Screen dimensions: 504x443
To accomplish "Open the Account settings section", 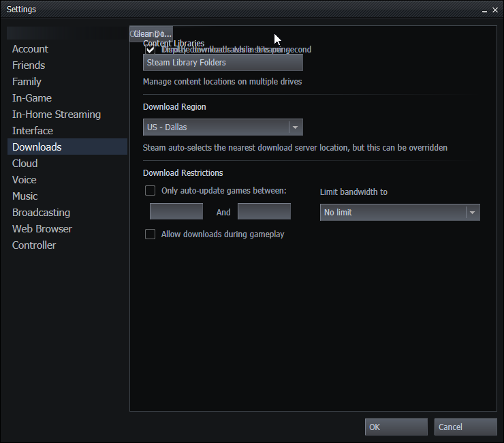I will pos(67,49).
